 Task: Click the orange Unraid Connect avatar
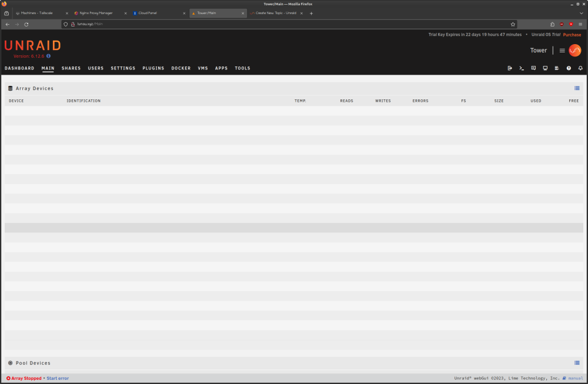(x=575, y=50)
